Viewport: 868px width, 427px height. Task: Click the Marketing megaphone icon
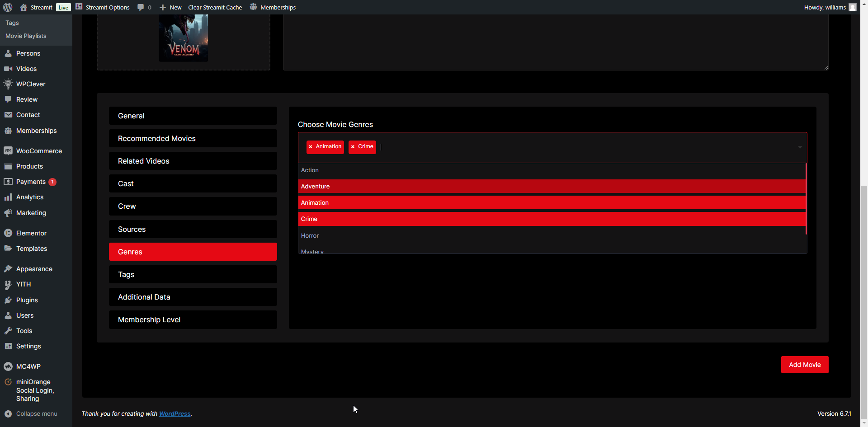point(8,213)
